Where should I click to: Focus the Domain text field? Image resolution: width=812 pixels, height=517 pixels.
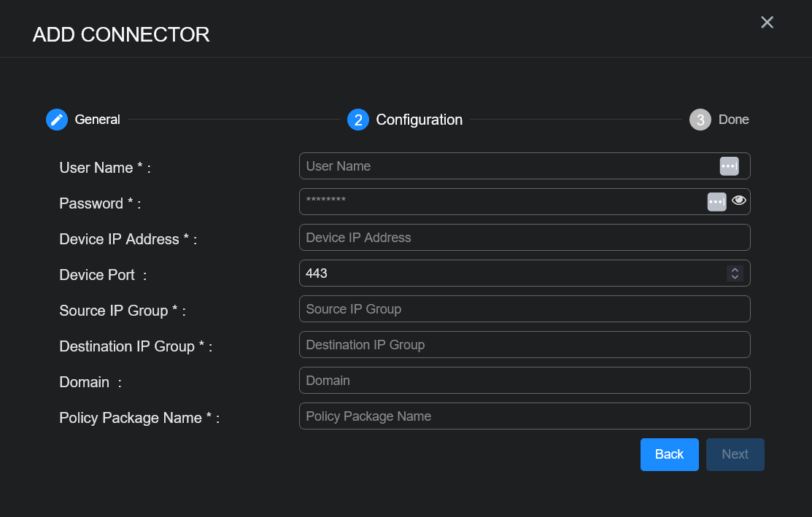pyautogui.click(x=524, y=381)
